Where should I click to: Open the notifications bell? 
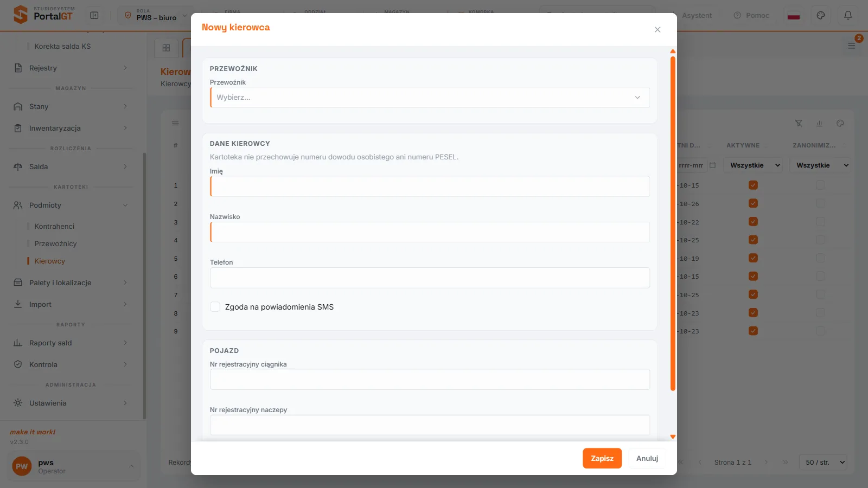click(848, 15)
